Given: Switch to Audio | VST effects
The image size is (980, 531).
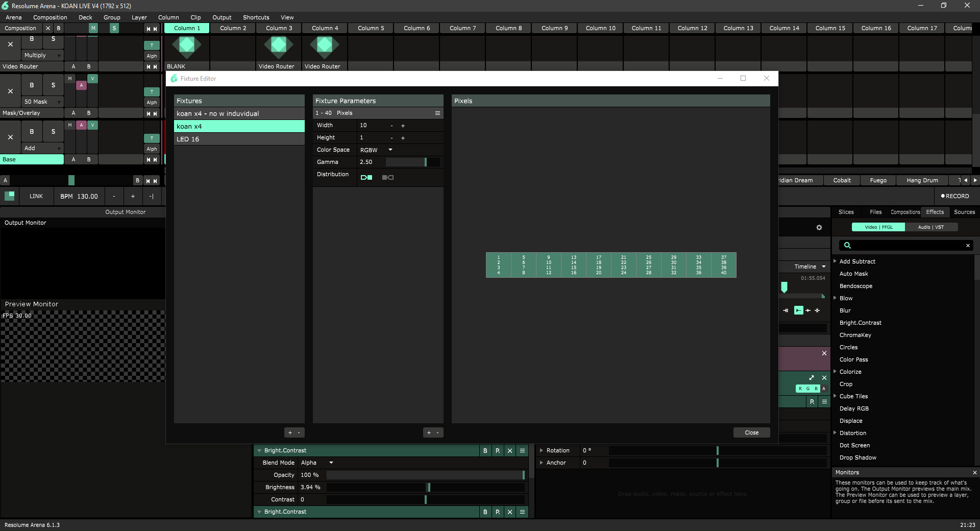Looking at the screenshot, I should (x=930, y=227).
